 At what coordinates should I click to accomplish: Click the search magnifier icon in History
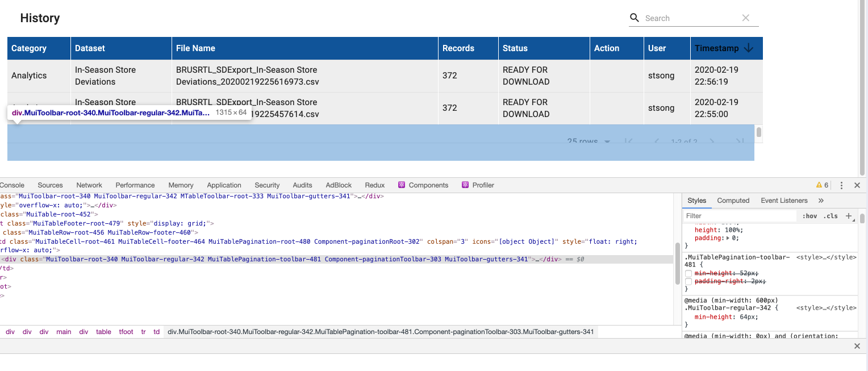(x=635, y=18)
